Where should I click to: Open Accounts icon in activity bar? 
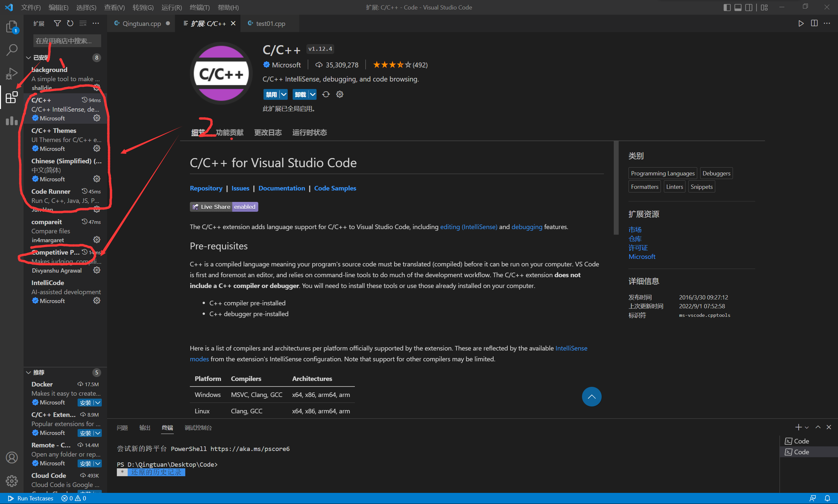11,458
